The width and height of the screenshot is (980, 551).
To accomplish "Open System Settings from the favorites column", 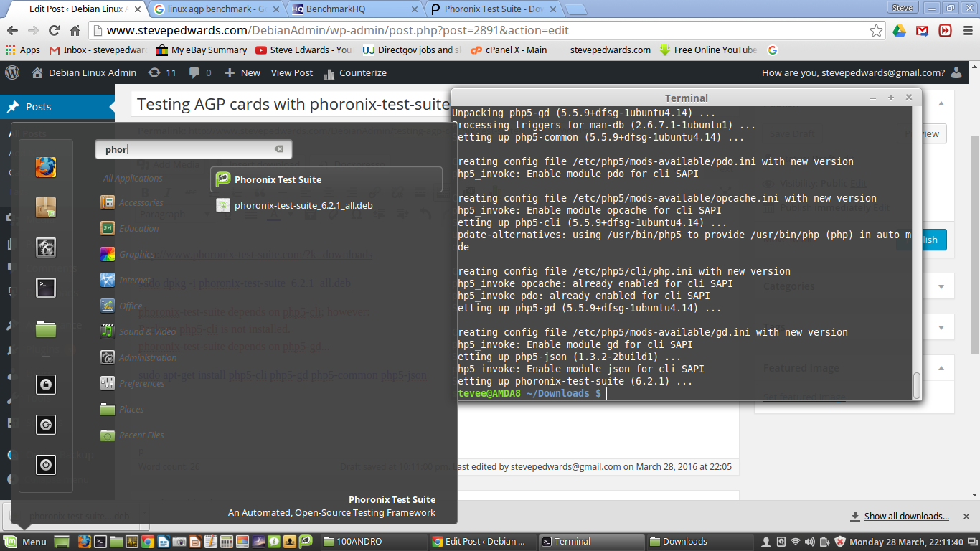I will 46,248.
